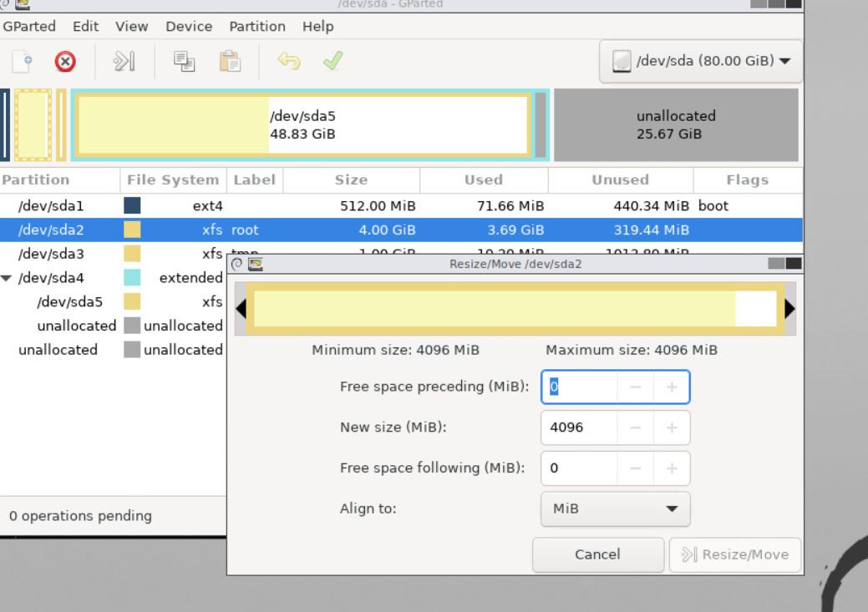Click the green Apply all operations checkmark

[x=332, y=61]
